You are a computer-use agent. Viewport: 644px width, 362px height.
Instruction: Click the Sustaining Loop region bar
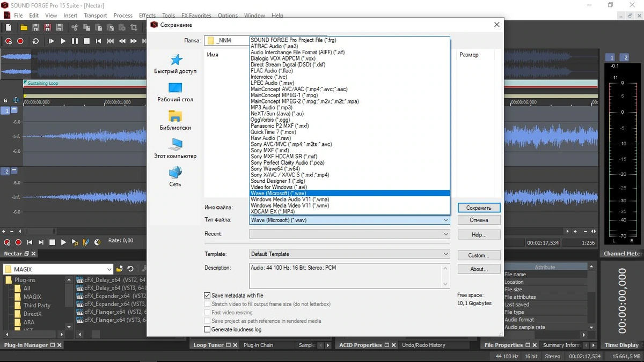point(310,84)
